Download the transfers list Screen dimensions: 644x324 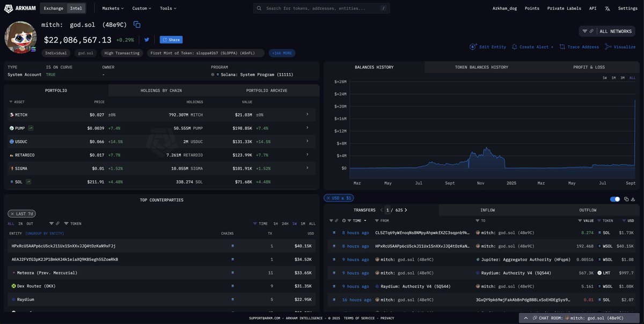(634, 199)
